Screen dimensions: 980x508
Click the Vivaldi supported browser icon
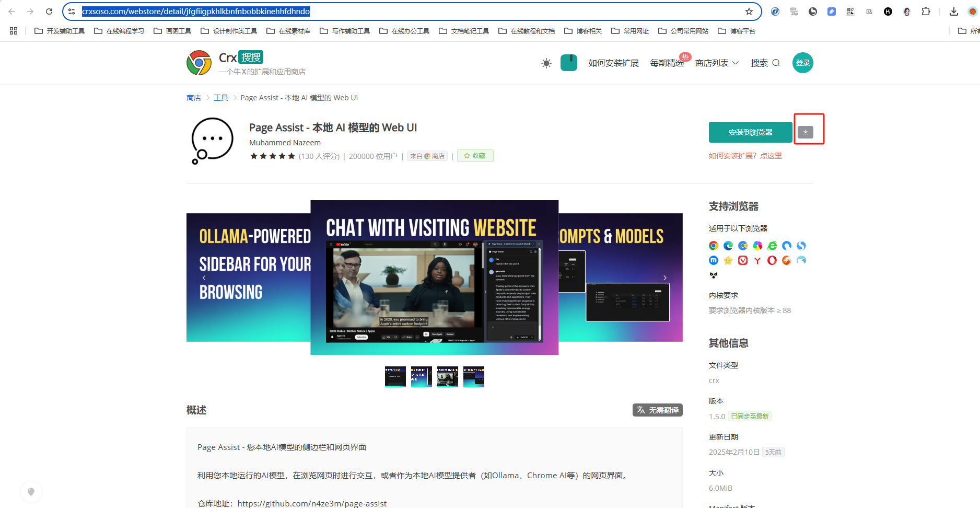pos(743,260)
